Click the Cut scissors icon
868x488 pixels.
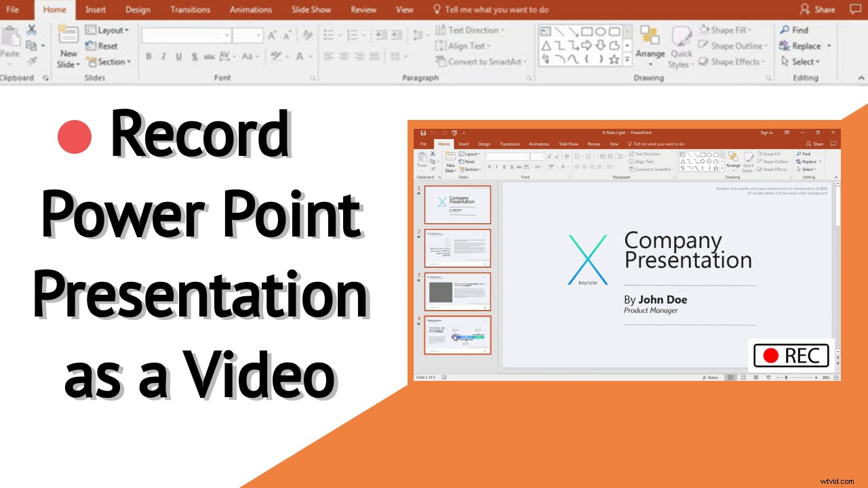(32, 30)
